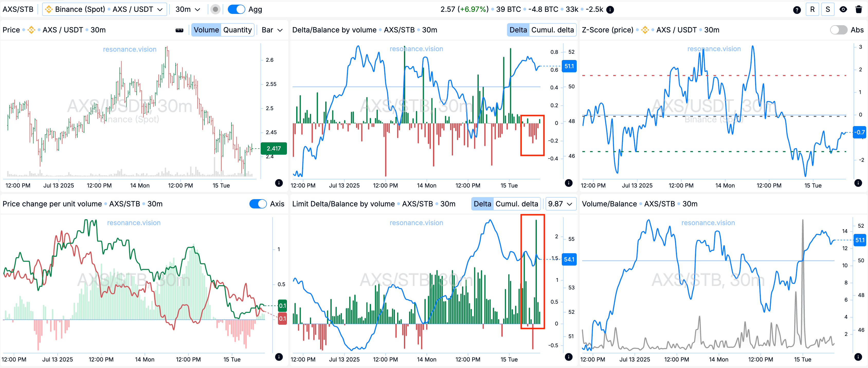Click the Binance logo in Price panel title

(x=31, y=30)
